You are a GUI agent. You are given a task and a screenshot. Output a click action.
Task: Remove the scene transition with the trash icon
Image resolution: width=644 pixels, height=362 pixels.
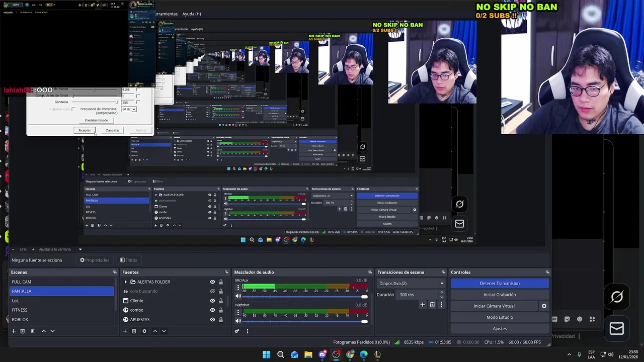(x=432, y=305)
